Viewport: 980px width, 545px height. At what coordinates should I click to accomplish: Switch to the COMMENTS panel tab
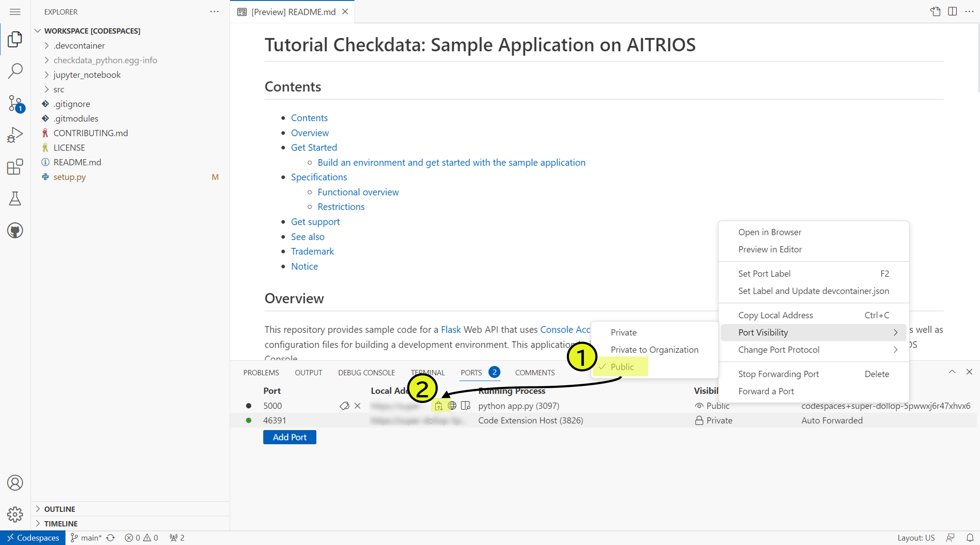pos(535,373)
